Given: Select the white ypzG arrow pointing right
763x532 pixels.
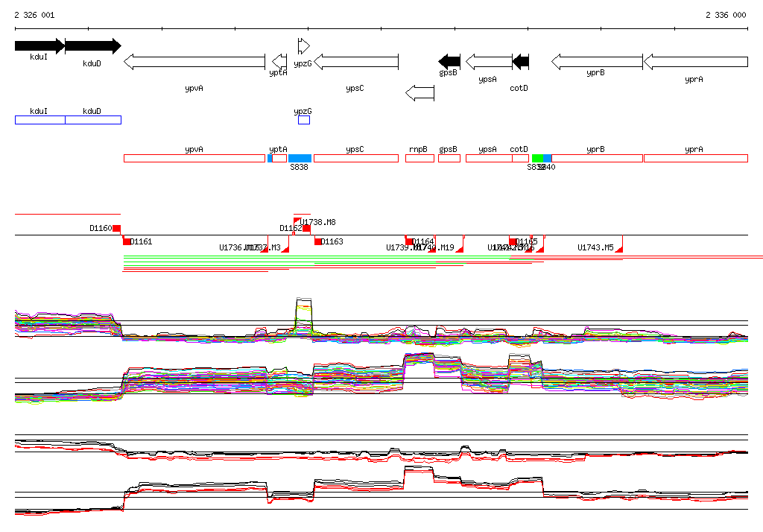Looking at the screenshot, I should pyautogui.click(x=304, y=45).
